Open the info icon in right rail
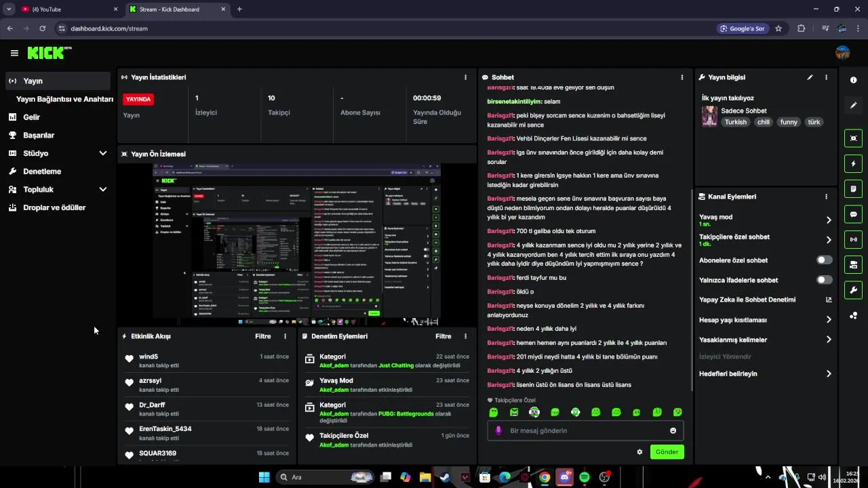The height and width of the screenshot is (488, 868). [853, 80]
